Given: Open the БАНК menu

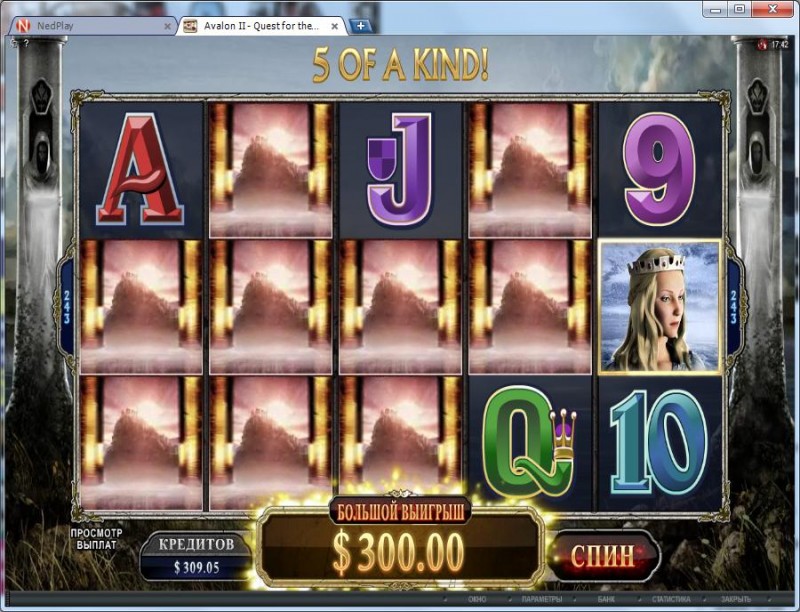Looking at the screenshot, I should 606,599.
